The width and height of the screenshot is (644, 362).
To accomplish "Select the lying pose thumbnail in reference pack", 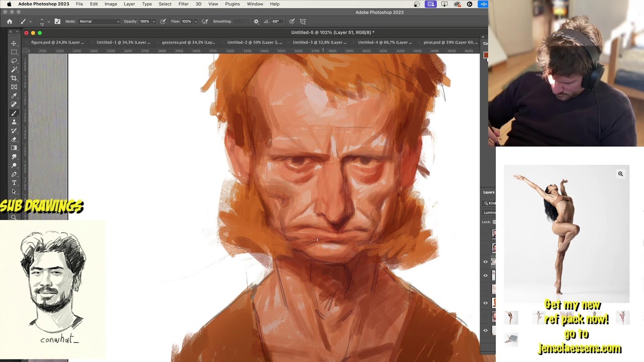I will 511,338.
